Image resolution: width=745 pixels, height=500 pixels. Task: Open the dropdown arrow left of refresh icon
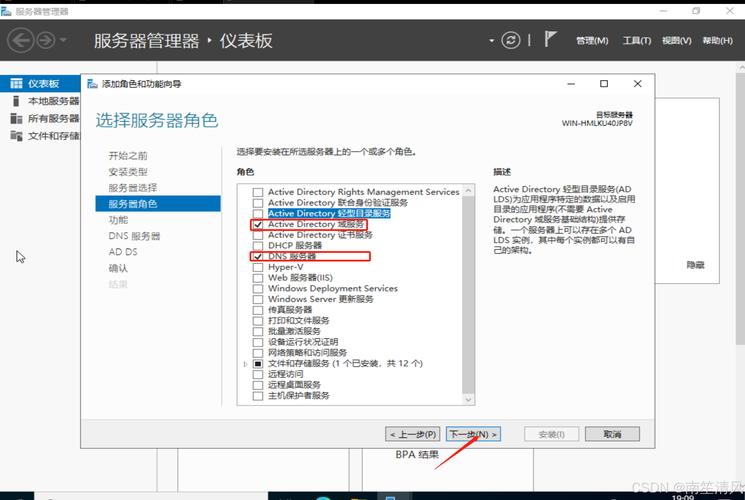pyautogui.click(x=491, y=41)
